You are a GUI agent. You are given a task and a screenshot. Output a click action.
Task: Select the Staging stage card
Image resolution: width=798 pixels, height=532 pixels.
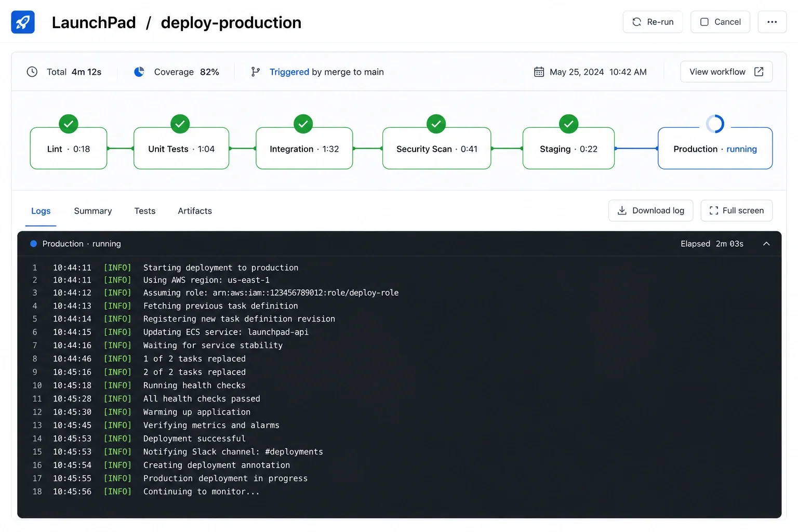pyautogui.click(x=568, y=148)
